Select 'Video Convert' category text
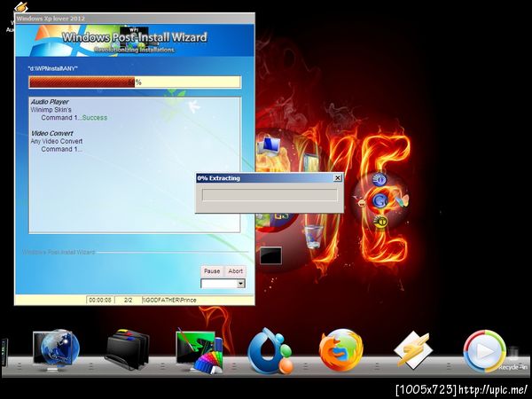This screenshot has width=532, height=399. coord(52,133)
